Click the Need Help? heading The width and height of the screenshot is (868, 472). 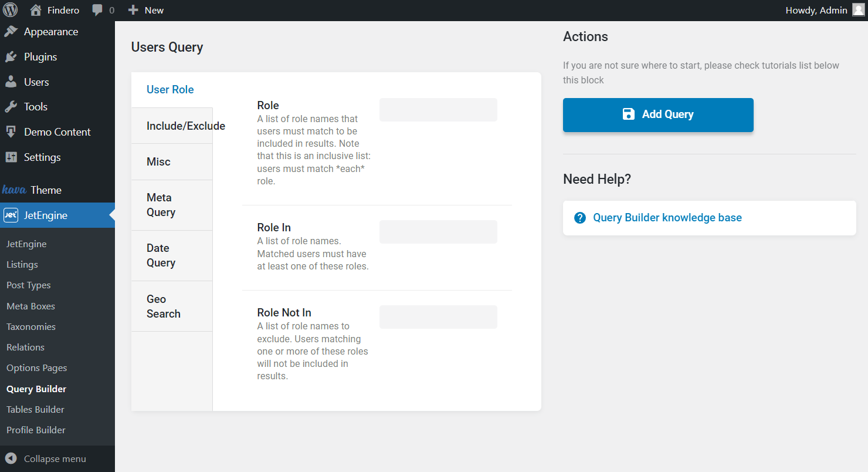pos(597,179)
